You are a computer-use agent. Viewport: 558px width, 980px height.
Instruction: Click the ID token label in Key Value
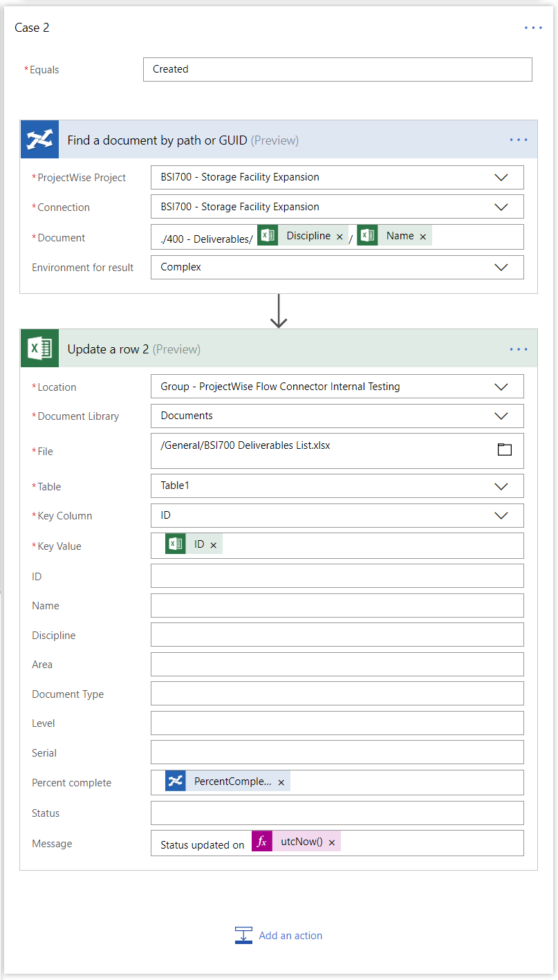[199, 544]
